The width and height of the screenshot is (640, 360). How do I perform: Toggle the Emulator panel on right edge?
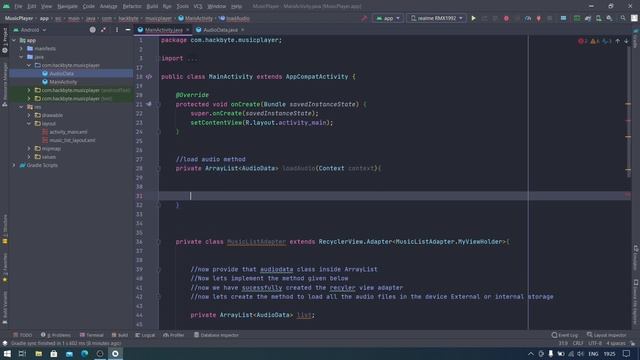[x=636, y=257]
